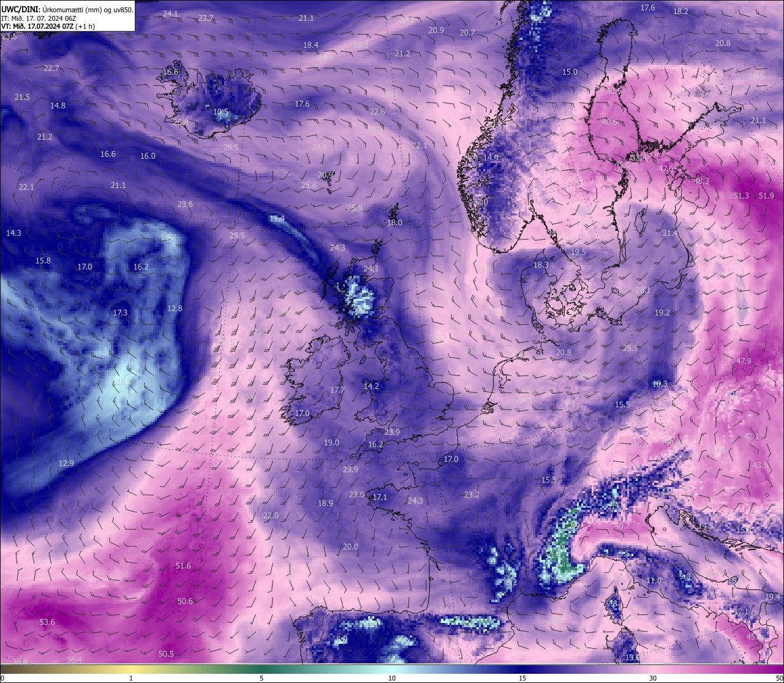Click the 20.7 value north of Norway
The width and height of the screenshot is (784, 683).
(467, 32)
